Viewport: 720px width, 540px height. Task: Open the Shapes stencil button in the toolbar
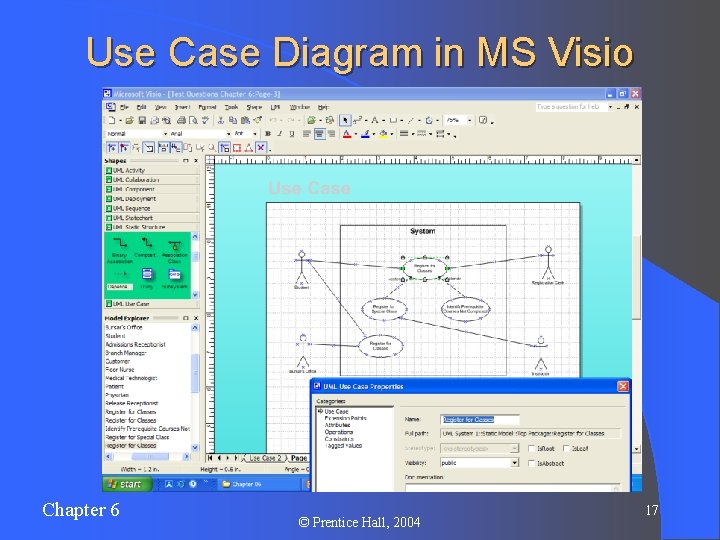[311, 120]
